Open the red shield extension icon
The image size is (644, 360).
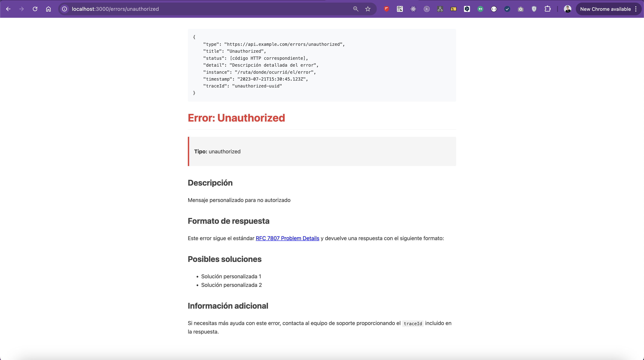[386, 9]
